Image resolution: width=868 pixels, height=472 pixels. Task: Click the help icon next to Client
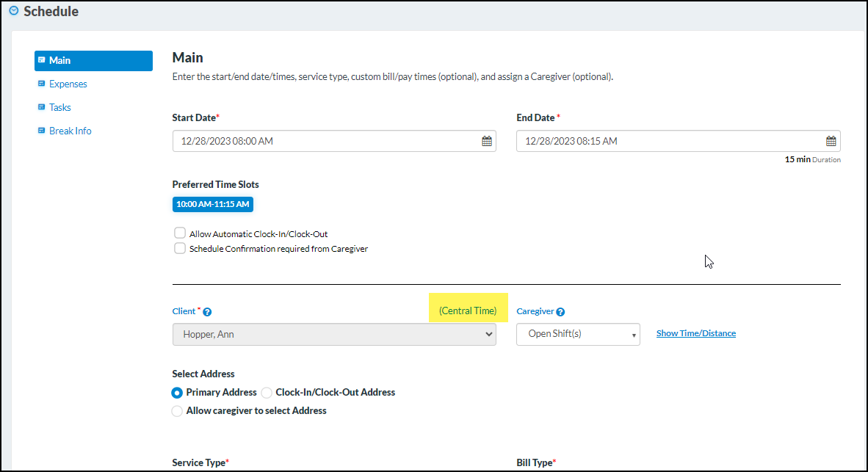click(206, 311)
